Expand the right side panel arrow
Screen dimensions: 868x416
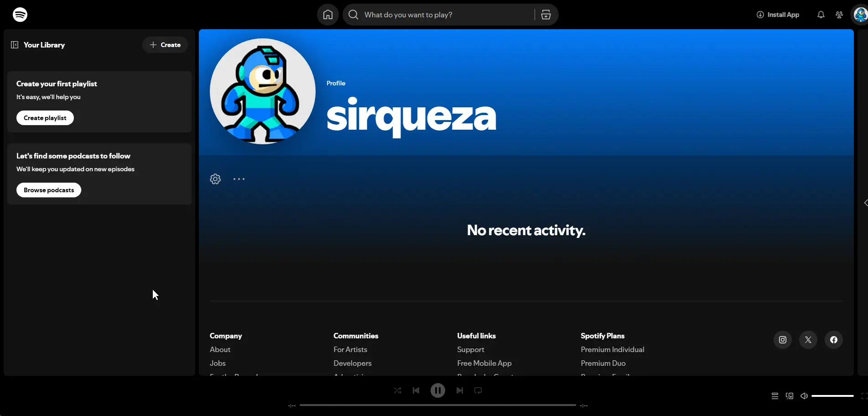(x=866, y=203)
